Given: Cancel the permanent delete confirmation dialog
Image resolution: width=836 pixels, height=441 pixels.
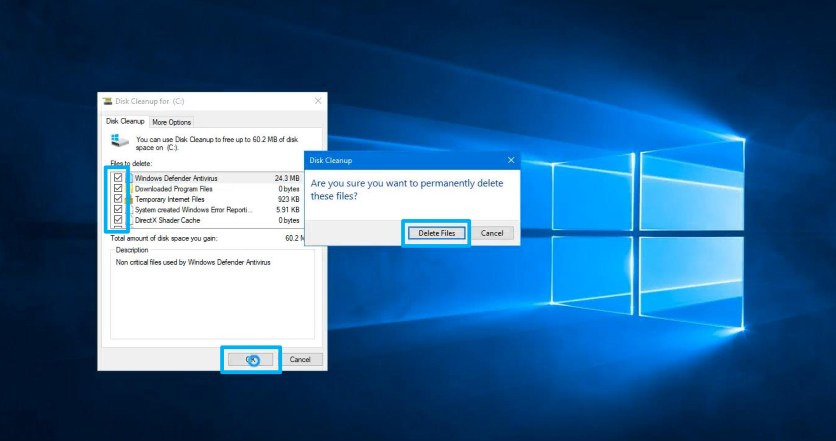Looking at the screenshot, I should 492,233.
